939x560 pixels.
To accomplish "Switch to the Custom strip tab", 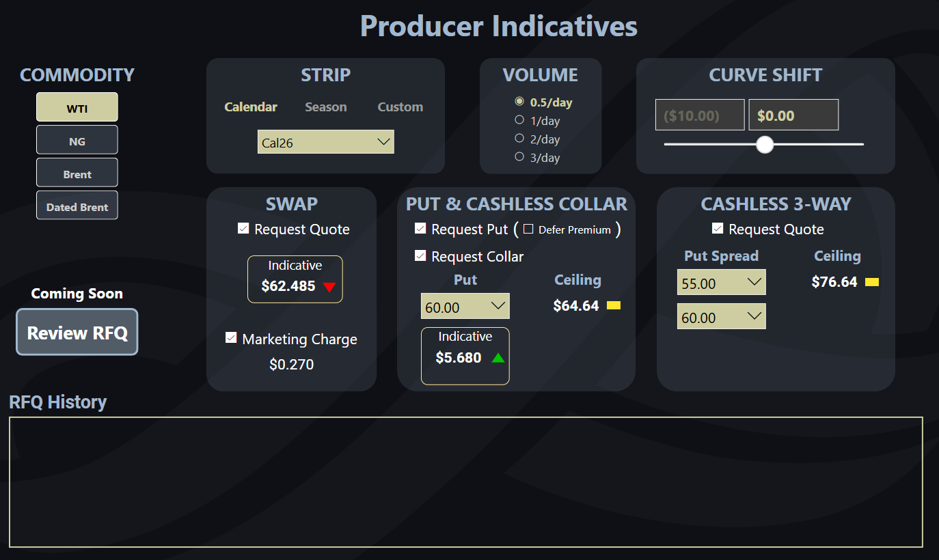I will pos(400,107).
